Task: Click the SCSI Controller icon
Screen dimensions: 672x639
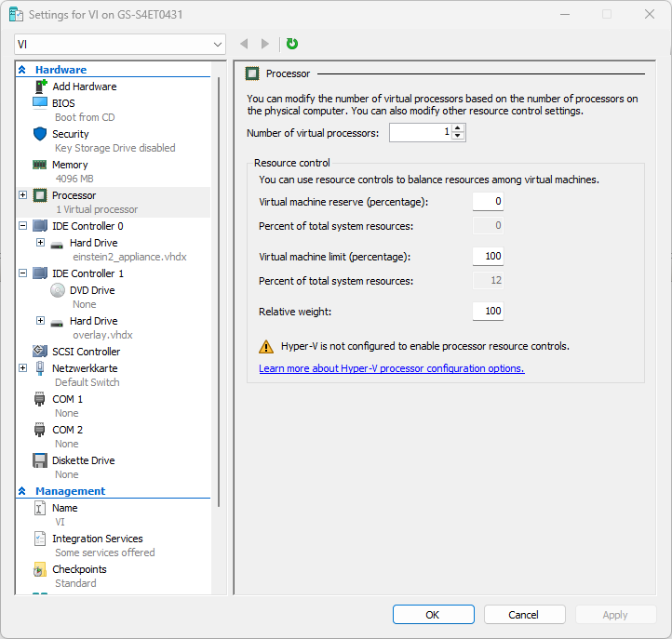Action: tap(40, 352)
